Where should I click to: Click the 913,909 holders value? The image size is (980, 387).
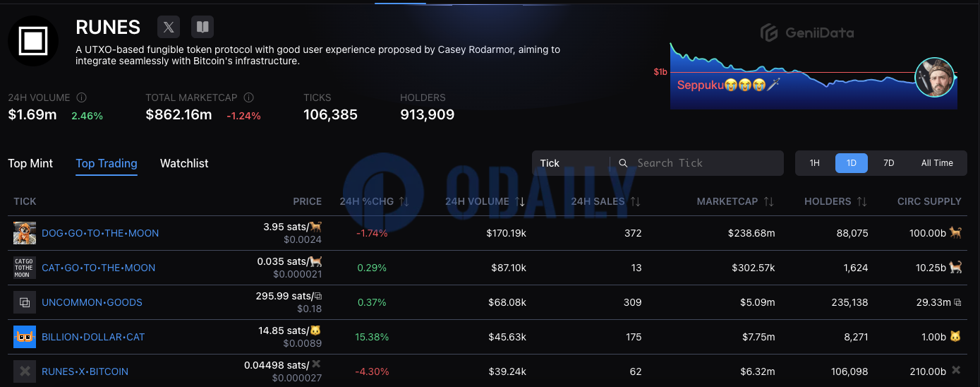pyautogui.click(x=427, y=114)
